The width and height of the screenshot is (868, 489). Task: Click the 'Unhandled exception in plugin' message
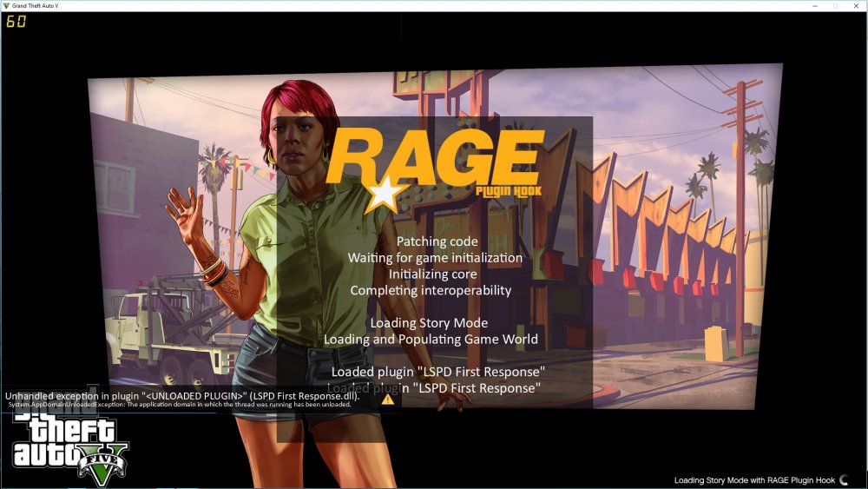click(x=182, y=396)
